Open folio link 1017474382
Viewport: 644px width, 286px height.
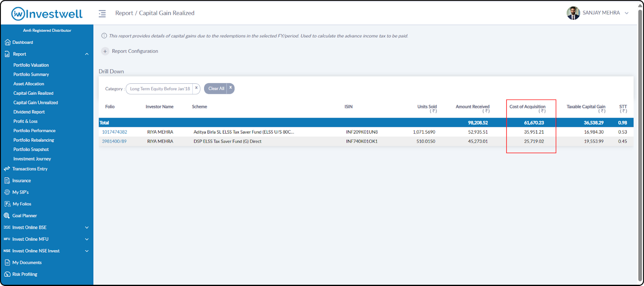pos(114,132)
